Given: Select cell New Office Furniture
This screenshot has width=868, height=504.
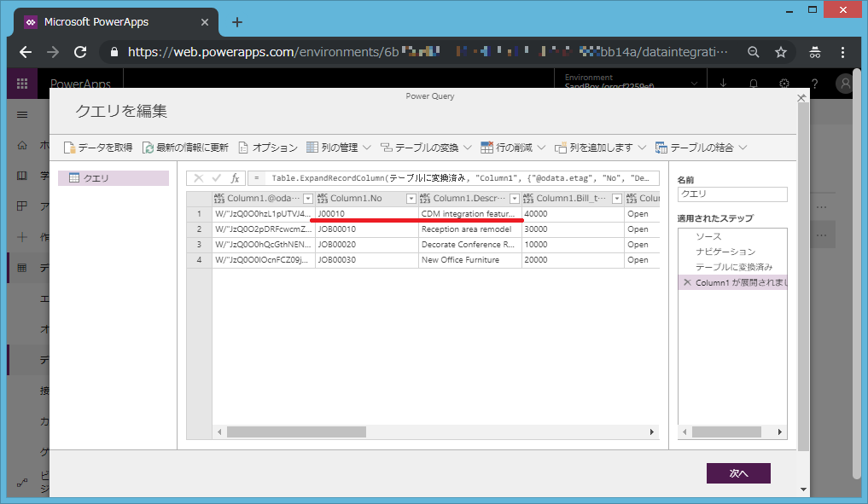Looking at the screenshot, I should [x=470, y=260].
